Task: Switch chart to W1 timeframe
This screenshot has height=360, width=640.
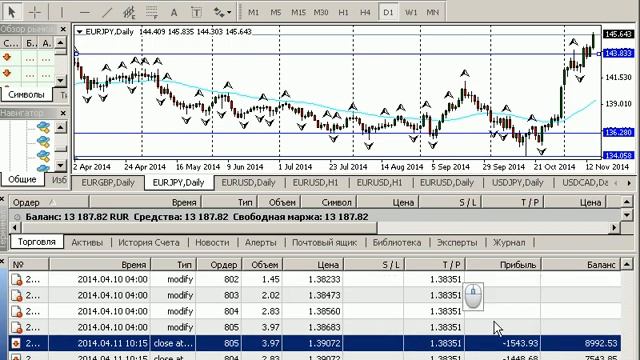Action: point(411,12)
